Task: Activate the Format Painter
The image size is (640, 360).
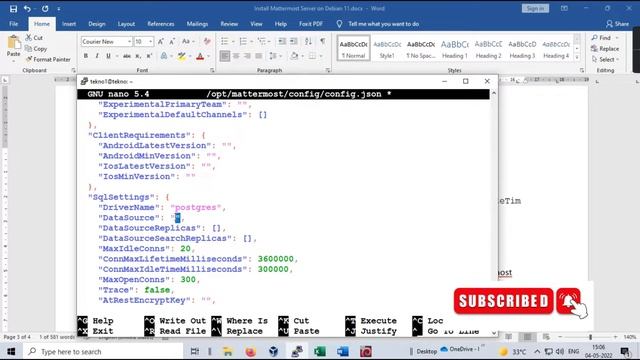Action: (x=48, y=59)
